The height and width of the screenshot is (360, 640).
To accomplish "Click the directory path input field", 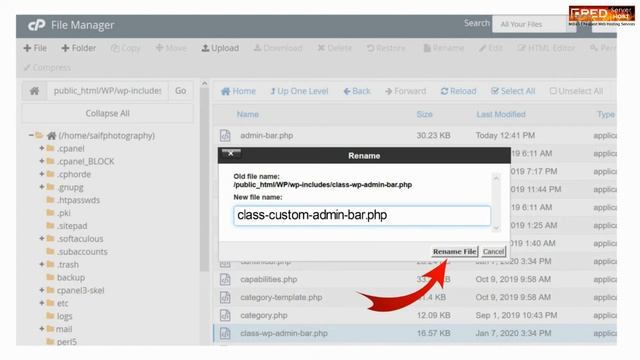I will [108, 91].
